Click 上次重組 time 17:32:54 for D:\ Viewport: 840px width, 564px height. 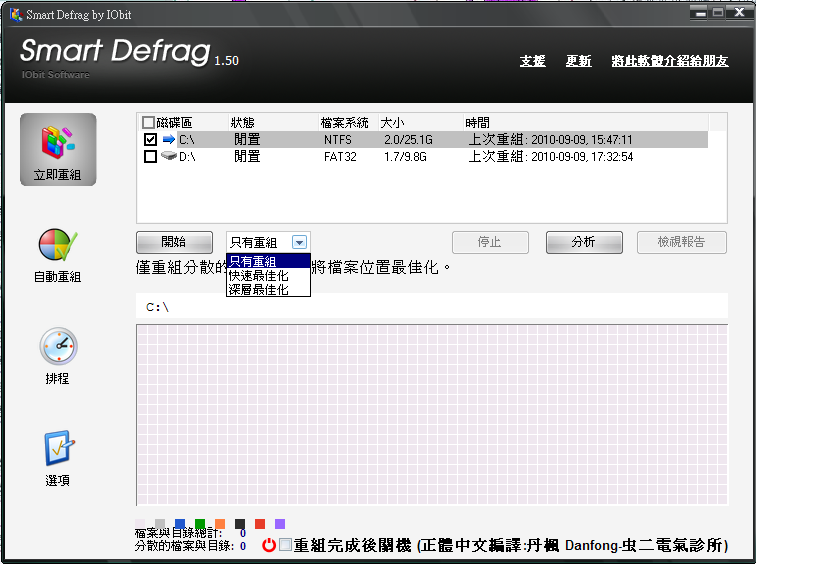click(551, 156)
